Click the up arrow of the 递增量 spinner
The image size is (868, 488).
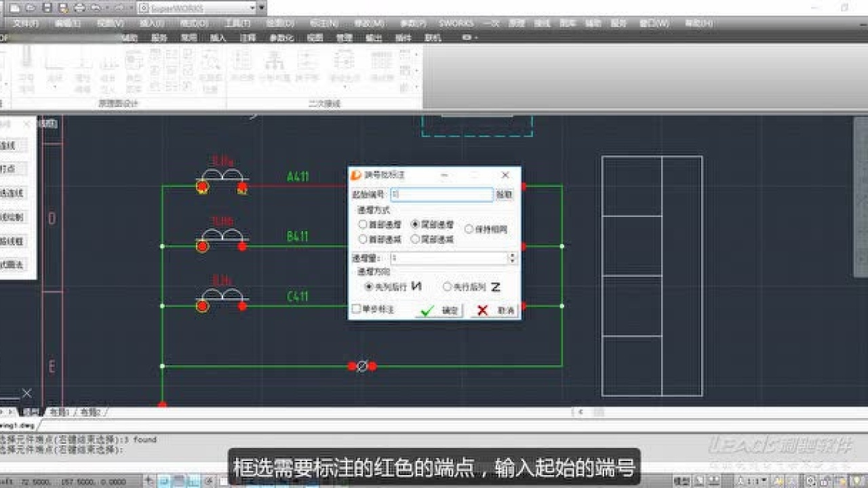(513, 254)
